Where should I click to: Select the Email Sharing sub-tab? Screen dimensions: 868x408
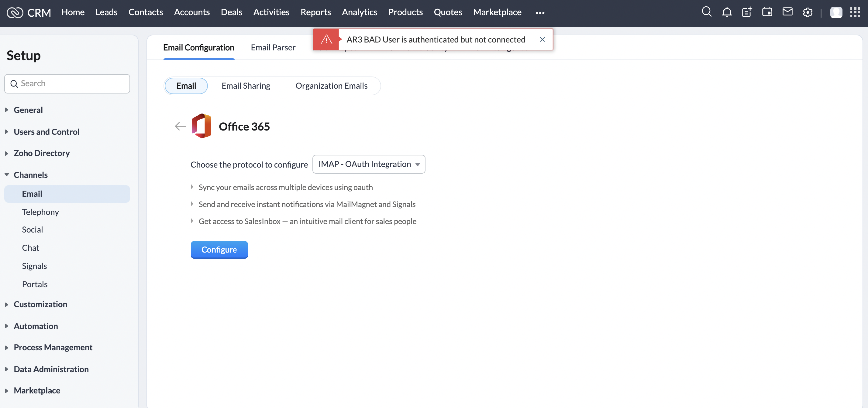pyautogui.click(x=246, y=86)
